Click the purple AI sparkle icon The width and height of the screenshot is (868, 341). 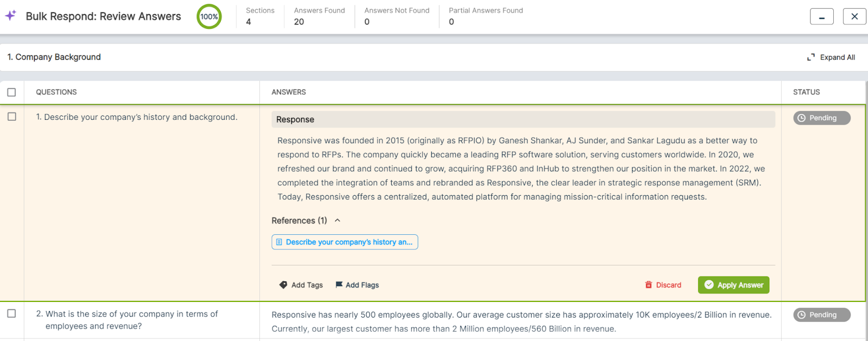pos(10,16)
